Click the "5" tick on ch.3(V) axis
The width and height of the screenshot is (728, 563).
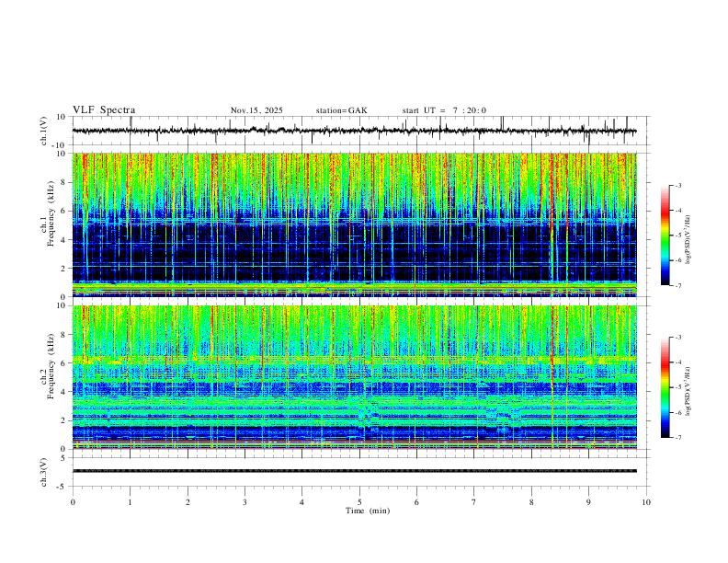(63, 458)
